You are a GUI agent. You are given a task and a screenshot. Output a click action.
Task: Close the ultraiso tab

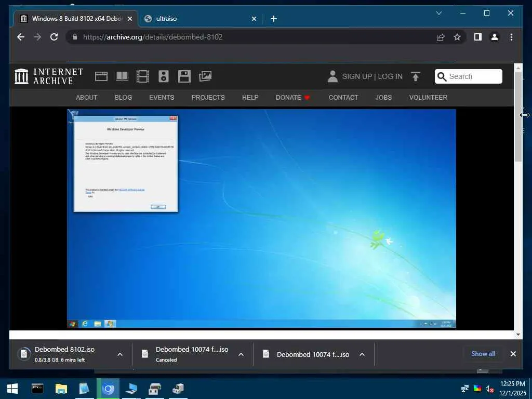[254, 19]
